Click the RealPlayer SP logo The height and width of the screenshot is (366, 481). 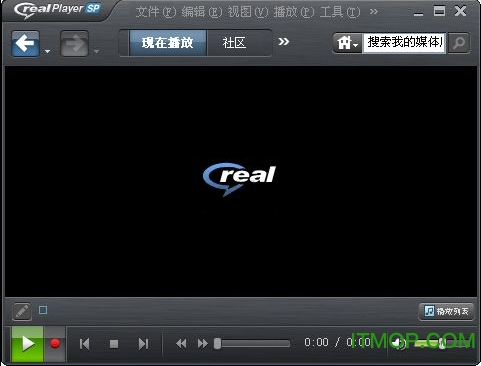pyautogui.click(x=57, y=10)
